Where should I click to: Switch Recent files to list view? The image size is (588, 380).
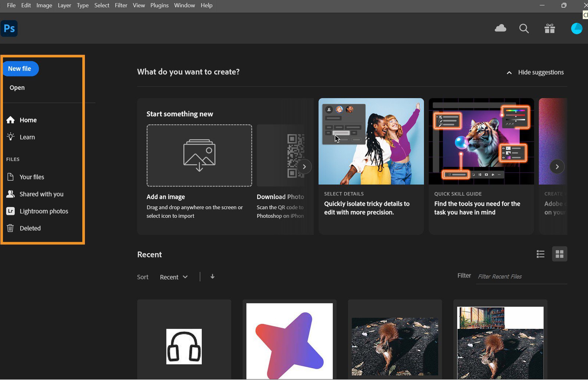[x=540, y=254]
